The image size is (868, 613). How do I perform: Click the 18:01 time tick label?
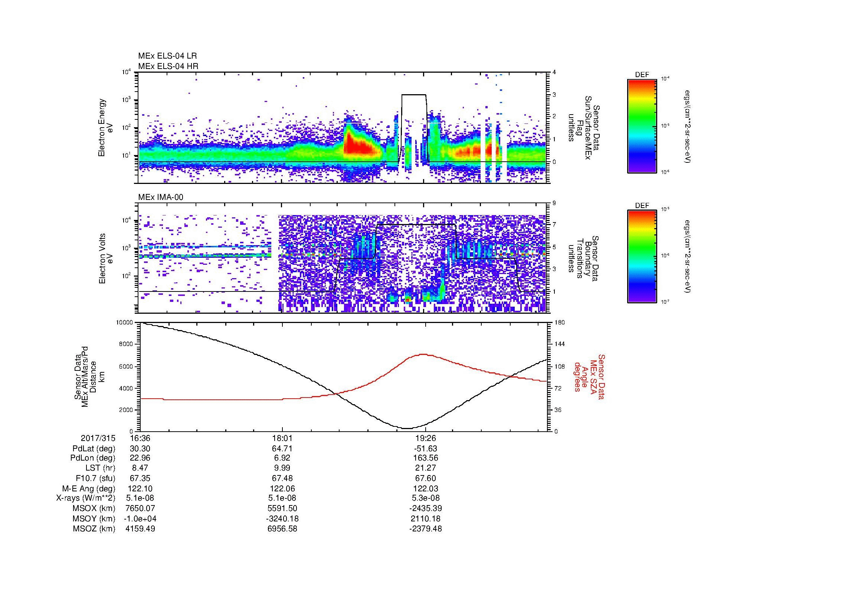click(282, 438)
